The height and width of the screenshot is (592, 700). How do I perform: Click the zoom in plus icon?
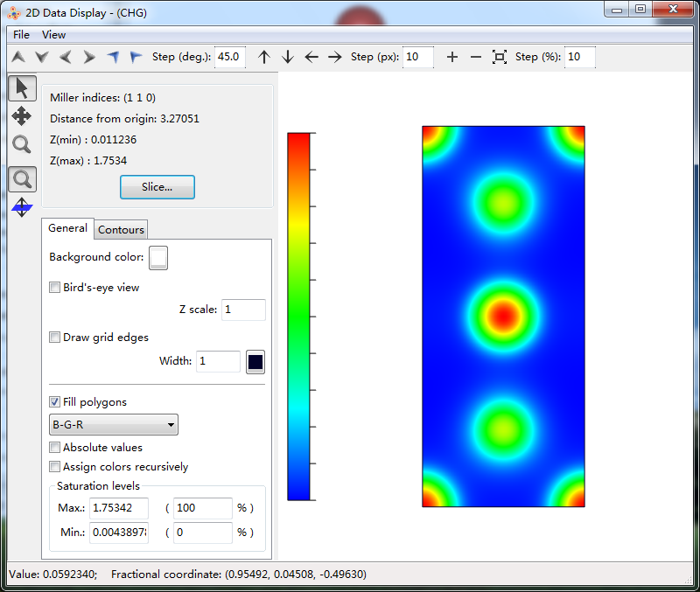[451, 57]
